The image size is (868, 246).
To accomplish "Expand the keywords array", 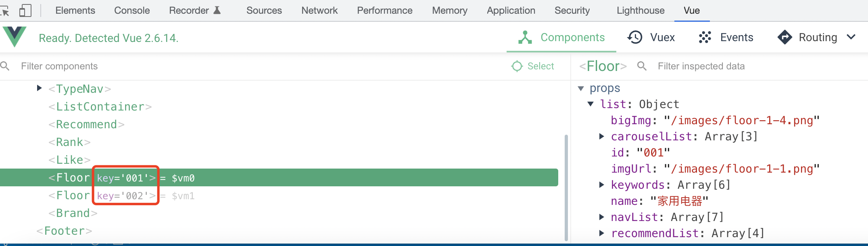I will pyautogui.click(x=601, y=185).
